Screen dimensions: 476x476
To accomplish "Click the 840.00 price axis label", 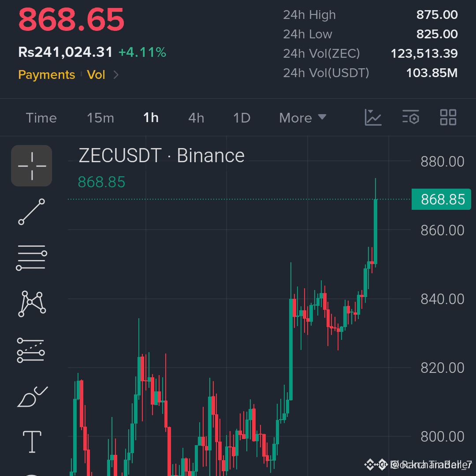I will (443, 299).
